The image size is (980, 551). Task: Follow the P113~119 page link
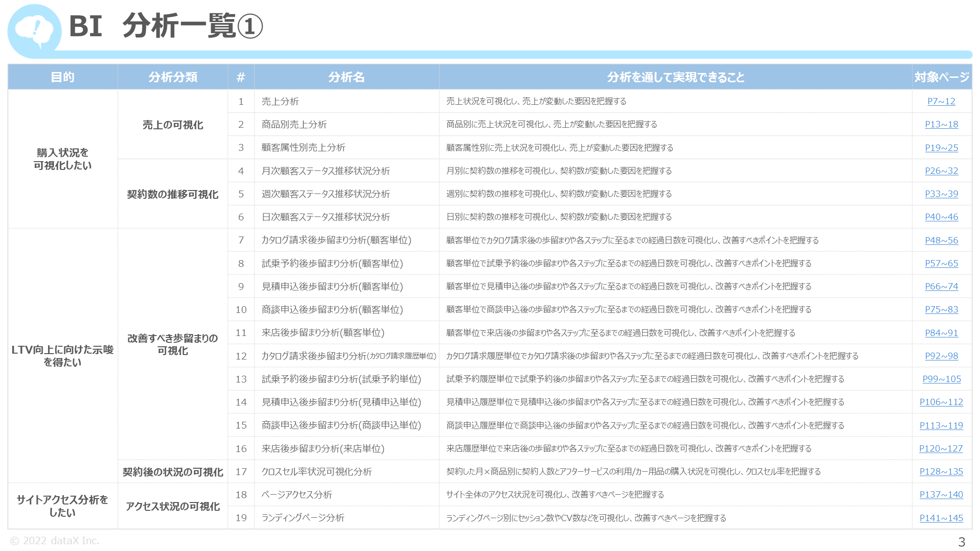[x=941, y=426]
